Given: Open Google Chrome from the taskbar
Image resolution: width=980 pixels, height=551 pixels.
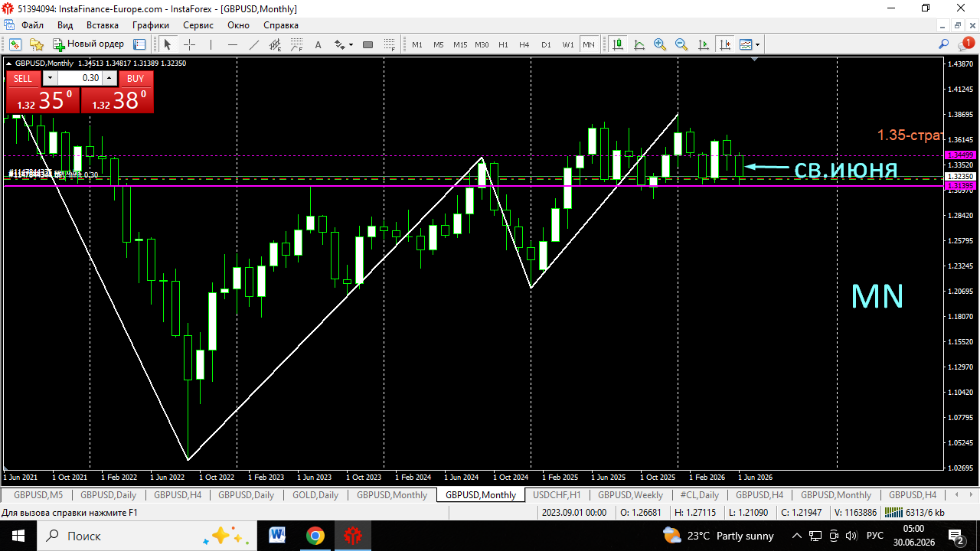Looking at the screenshot, I should pos(315,536).
